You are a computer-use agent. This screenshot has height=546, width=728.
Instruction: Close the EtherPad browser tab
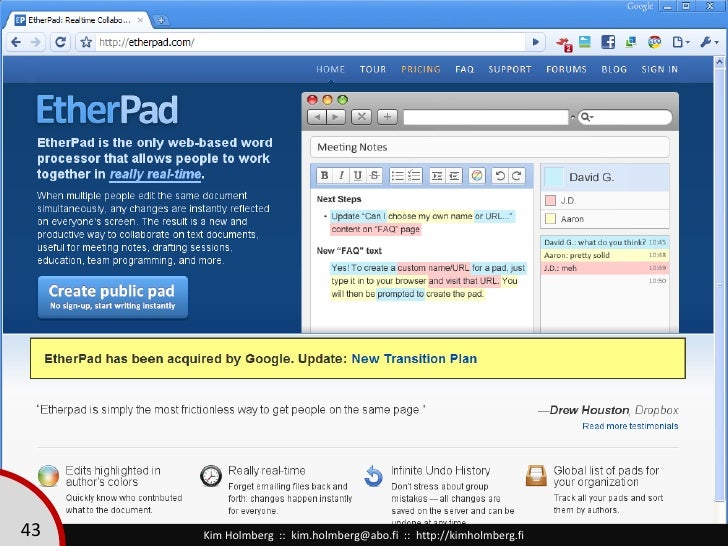(140, 20)
